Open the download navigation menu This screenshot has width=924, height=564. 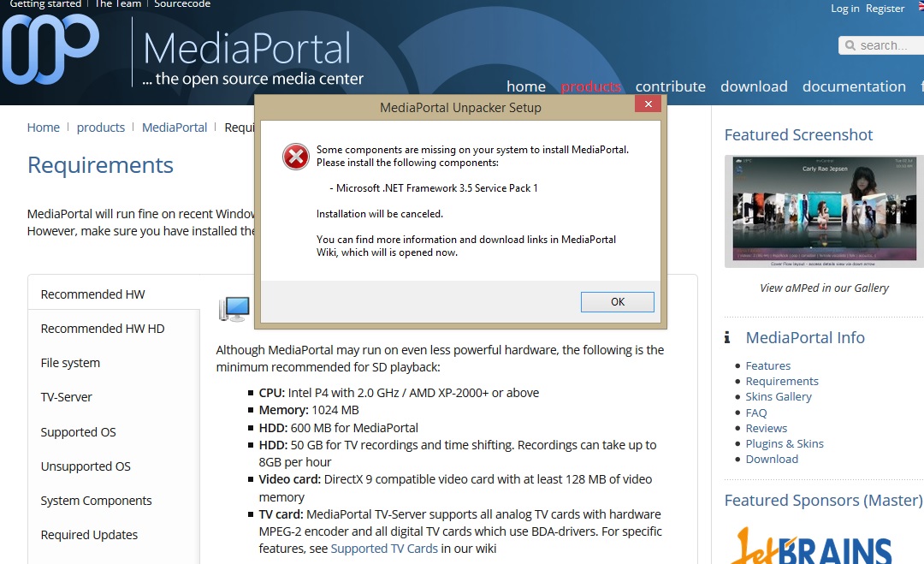tap(754, 86)
